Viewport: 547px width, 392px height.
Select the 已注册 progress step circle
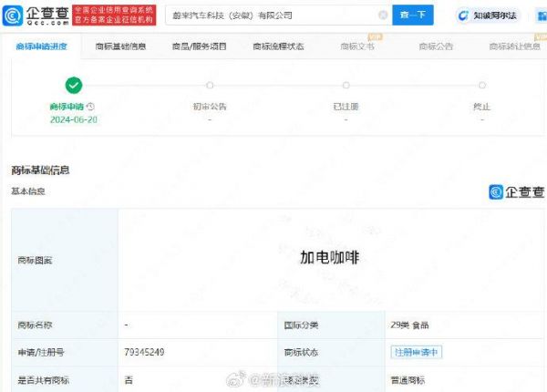pyautogui.click(x=346, y=85)
